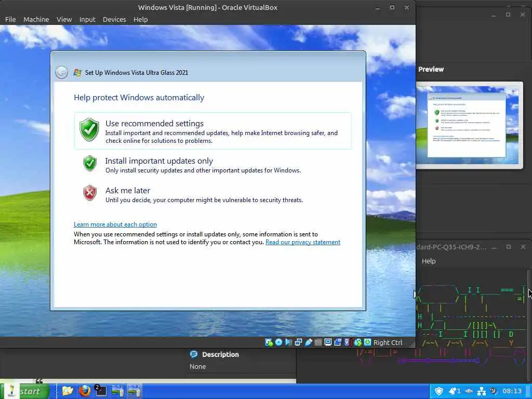Screen dimensions: 532x399
Task: Click the USB devices status icon
Action: (x=309, y=342)
